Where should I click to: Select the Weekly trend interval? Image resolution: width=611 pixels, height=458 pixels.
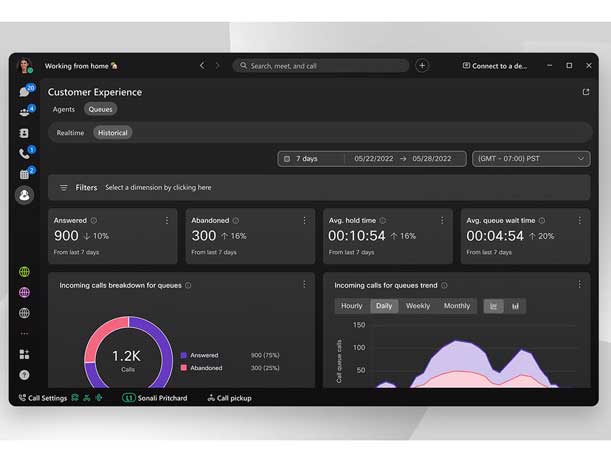coord(417,306)
